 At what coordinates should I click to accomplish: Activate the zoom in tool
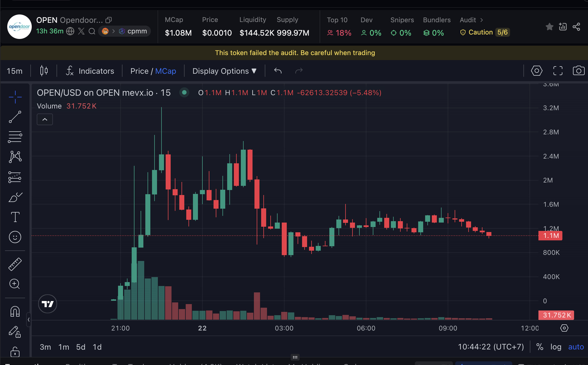tap(15, 284)
